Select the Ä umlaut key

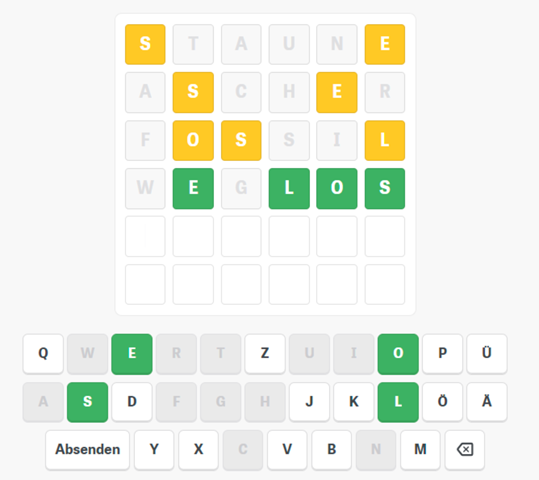click(x=487, y=401)
